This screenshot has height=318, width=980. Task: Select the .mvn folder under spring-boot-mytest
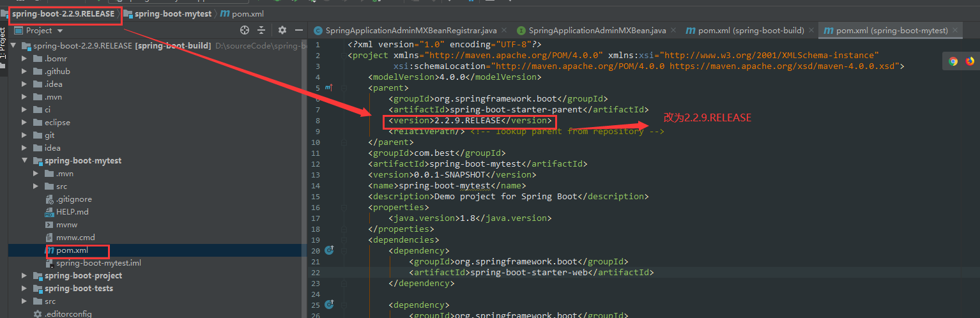tap(65, 174)
